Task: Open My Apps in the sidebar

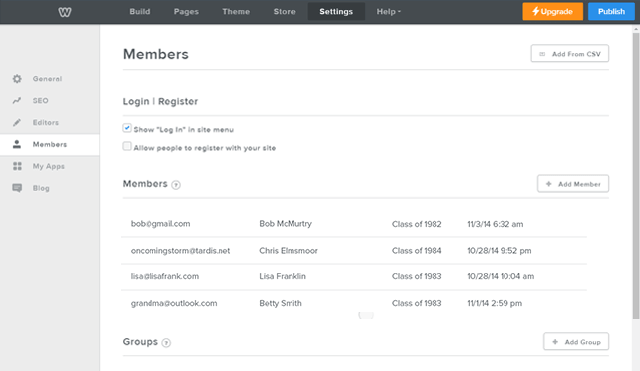Action: tap(50, 166)
